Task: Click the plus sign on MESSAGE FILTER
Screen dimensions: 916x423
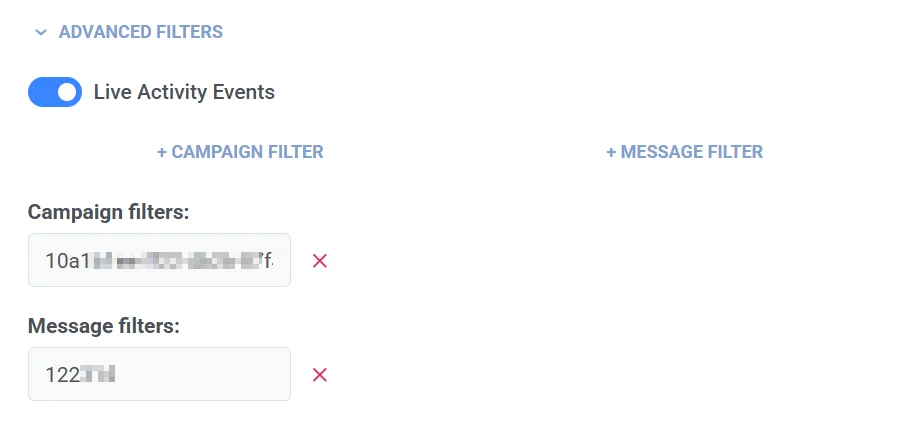Action: point(611,152)
